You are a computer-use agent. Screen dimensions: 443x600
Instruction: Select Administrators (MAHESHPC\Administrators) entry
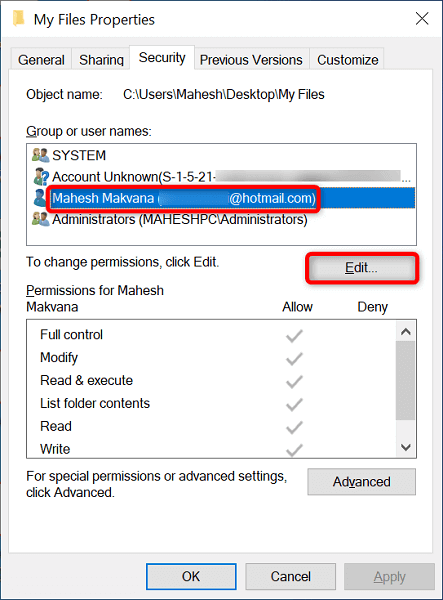(x=221, y=219)
